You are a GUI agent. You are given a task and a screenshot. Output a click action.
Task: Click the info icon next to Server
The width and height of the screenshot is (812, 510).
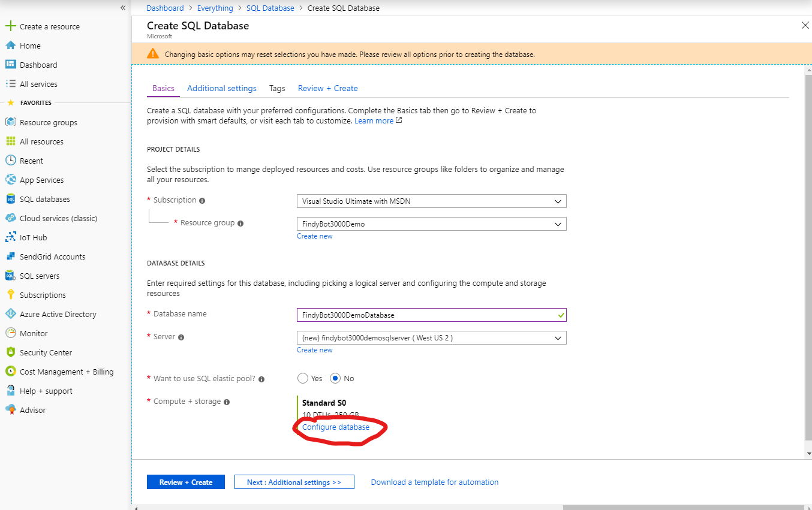pyautogui.click(x=181, y=337)
